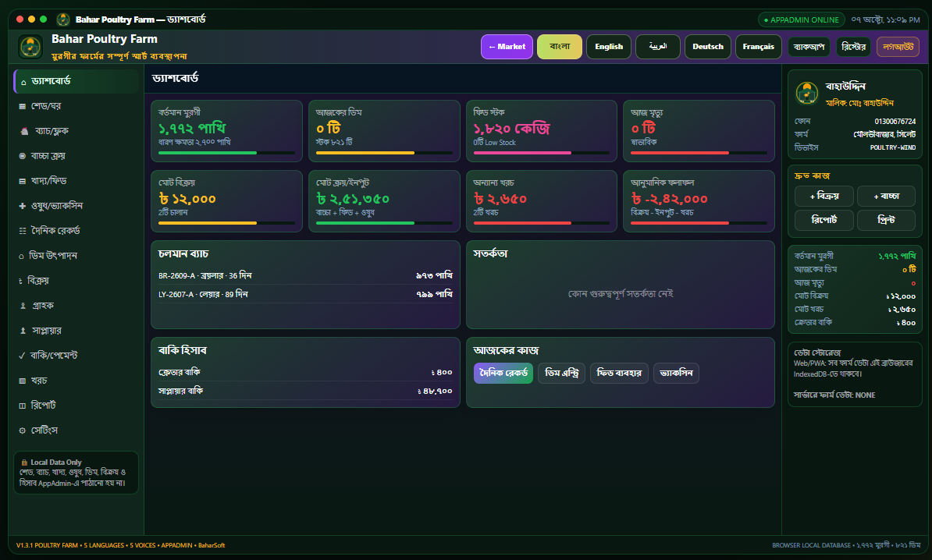Click the খরচ sidebar icon
The image size is (932, 560).
tap(23, 381)
